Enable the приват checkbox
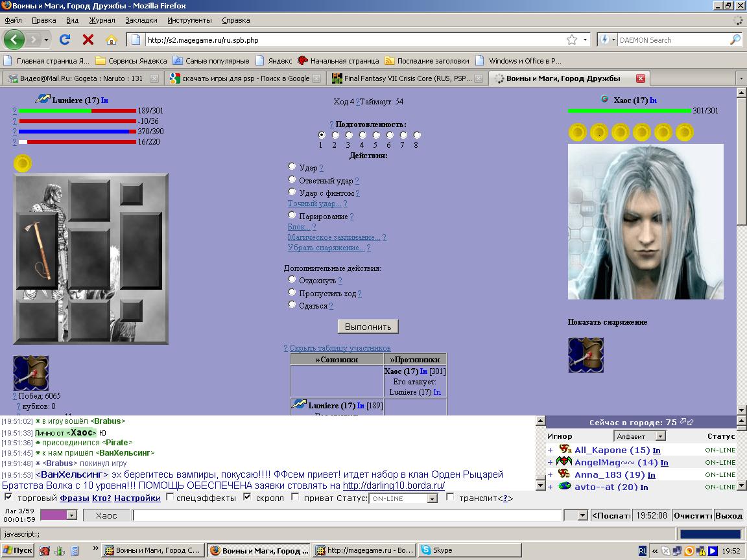 tap(295, 496)
